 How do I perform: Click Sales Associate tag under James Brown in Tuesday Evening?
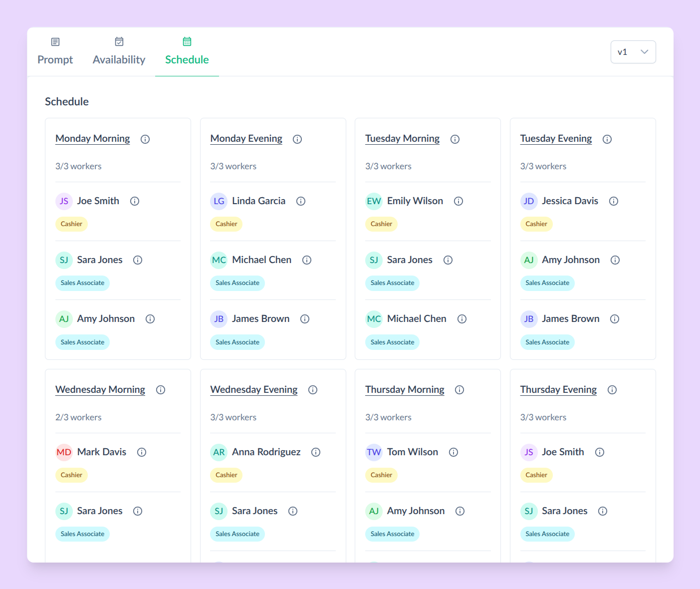pyautogui.click(x=547, y=342)
